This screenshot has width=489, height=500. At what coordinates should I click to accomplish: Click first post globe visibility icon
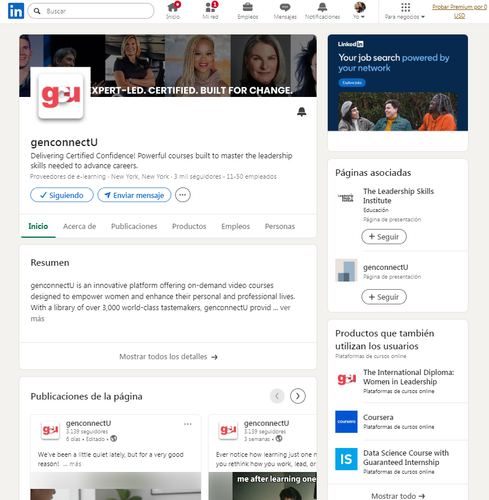click(114, 439)
